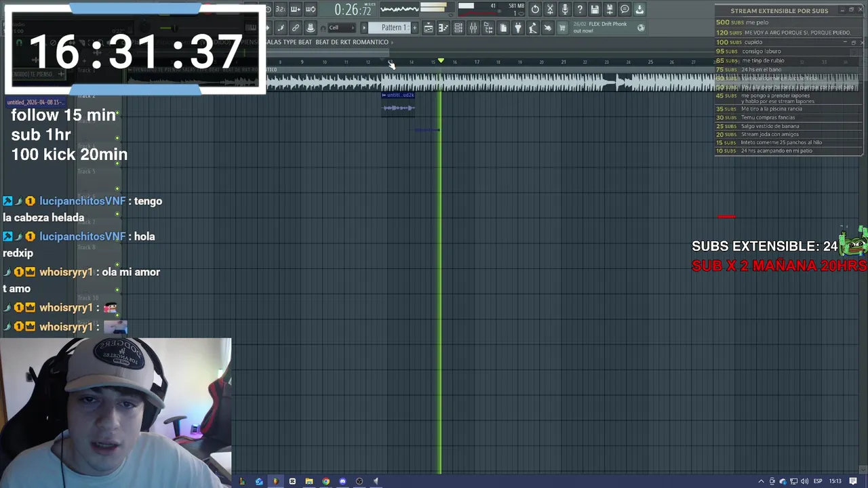Click the arrow left of Pattern 1
The width and height of the screenshot is (868, 488).
pyautogui.click(x=364, y=28)
